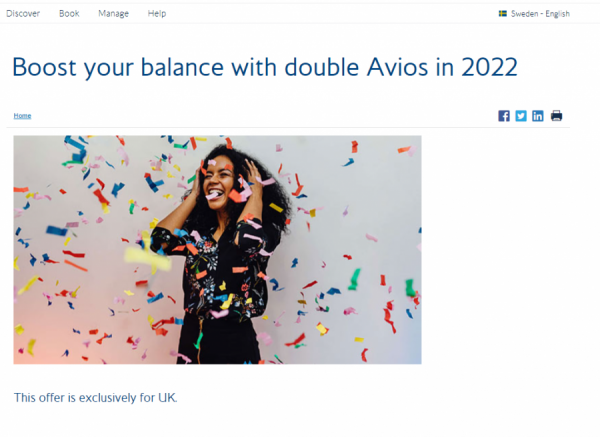Click the laughing woman's face in photo
The image size is (600, 437).
coord(219,183)
